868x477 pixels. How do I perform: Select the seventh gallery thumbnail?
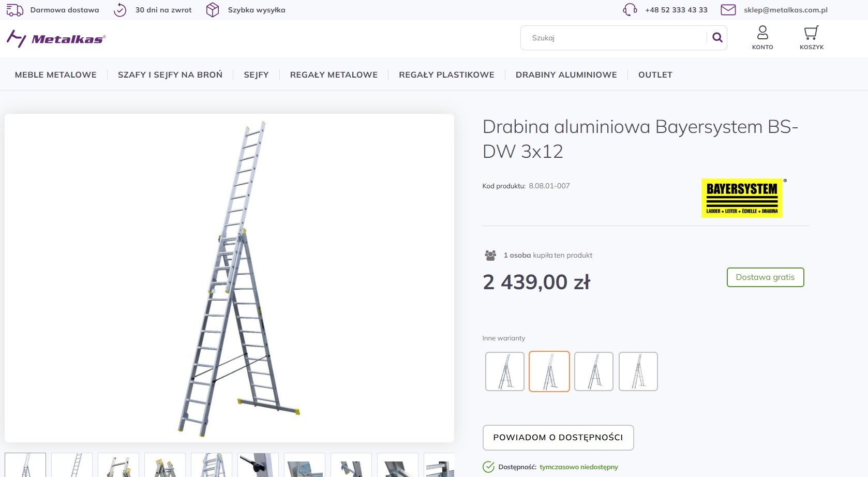[x=305, y=465]
